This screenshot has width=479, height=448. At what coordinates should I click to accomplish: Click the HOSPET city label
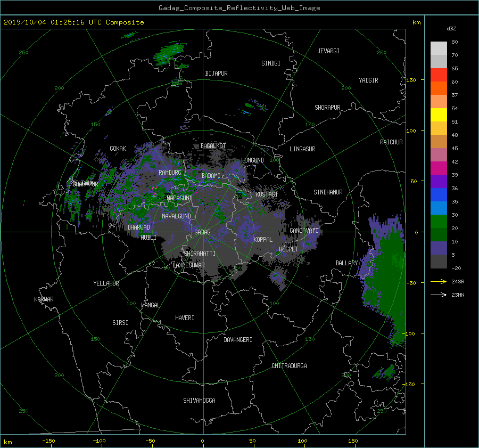click(x=288, y=249)
